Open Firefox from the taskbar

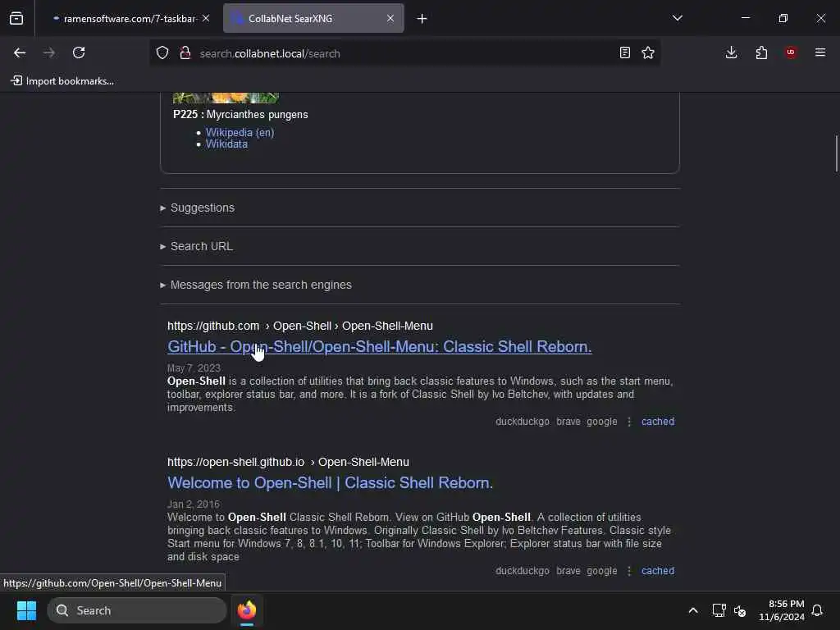click(247, 610)
